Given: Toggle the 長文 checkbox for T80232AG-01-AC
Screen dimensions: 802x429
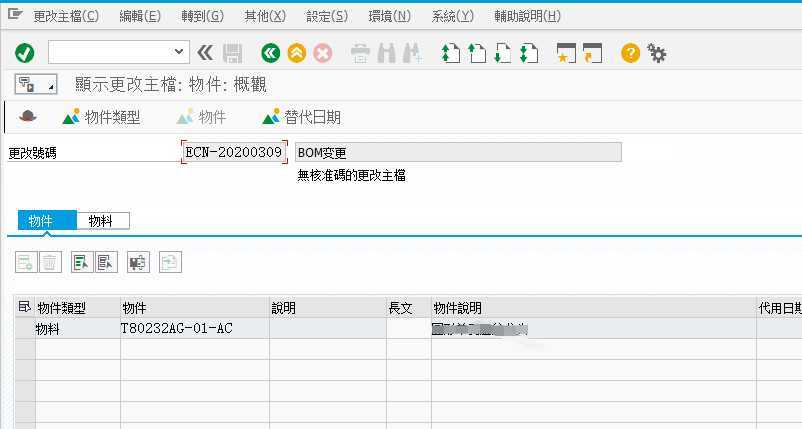Looking at the screenshot, I should (409, 328).
